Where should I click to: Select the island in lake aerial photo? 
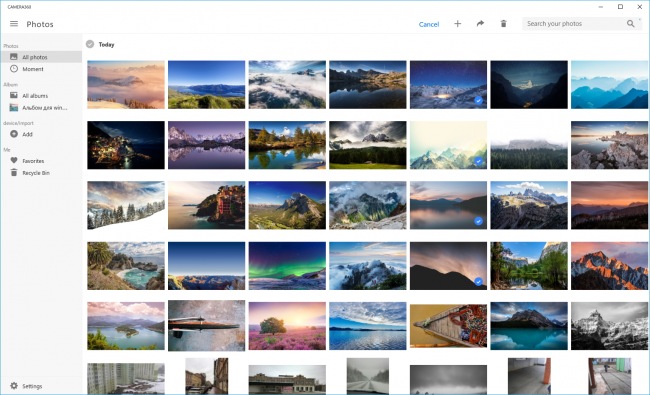[x=126, y=326]
